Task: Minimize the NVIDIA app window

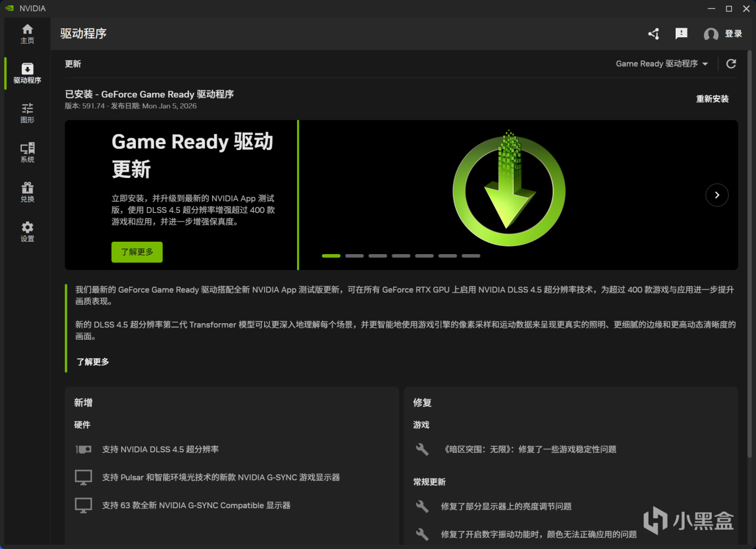Action: point(712,8)
